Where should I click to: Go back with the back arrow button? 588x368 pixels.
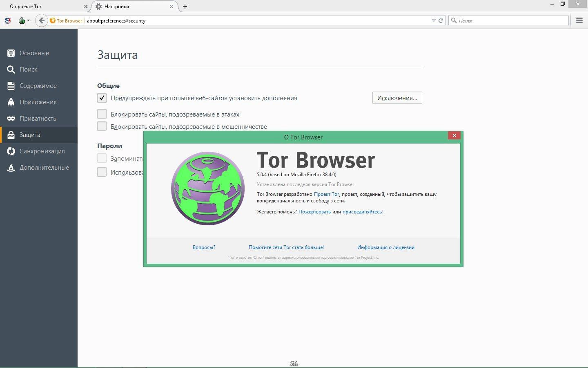click(x=42, y=20)
